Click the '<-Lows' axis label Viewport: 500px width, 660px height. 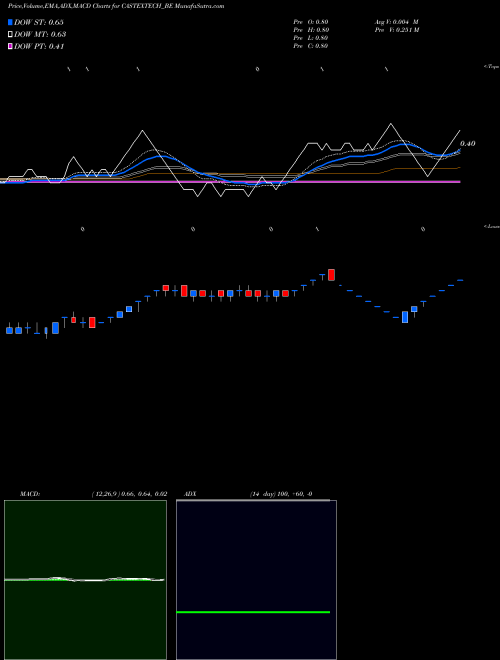click(x=492, y=226)
